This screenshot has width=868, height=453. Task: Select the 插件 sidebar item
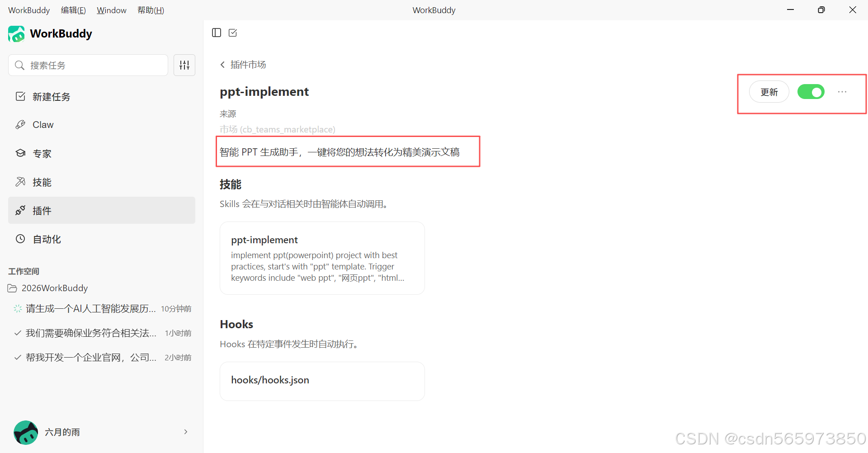pos(102,210)
